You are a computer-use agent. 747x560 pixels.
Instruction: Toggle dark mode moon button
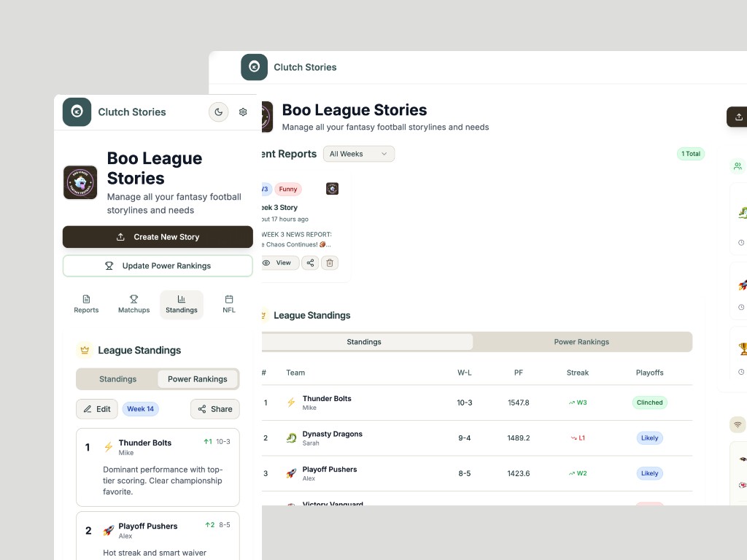pos(218,112)
